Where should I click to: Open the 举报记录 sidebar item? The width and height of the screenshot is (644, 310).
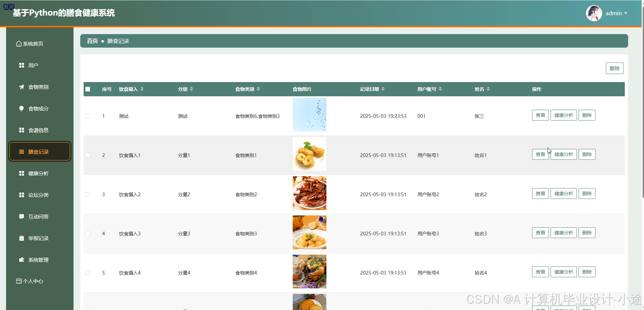[x=40, y=238]
